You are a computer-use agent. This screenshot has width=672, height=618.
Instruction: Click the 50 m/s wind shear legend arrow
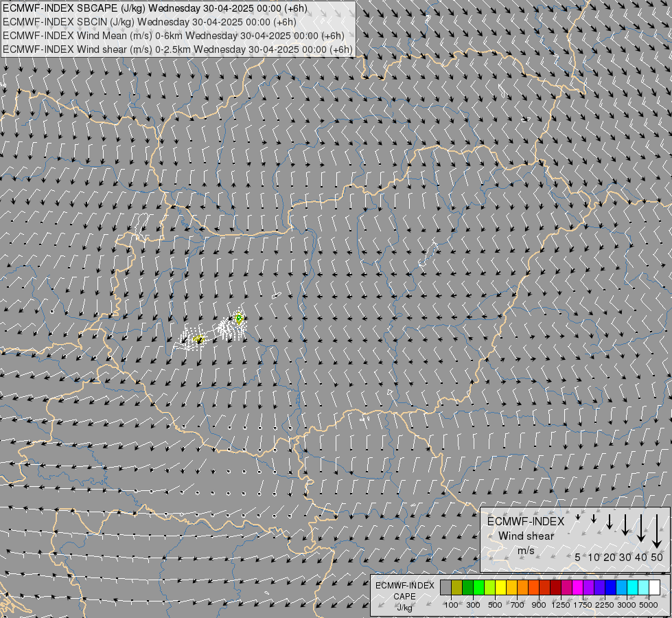(657, 531)
